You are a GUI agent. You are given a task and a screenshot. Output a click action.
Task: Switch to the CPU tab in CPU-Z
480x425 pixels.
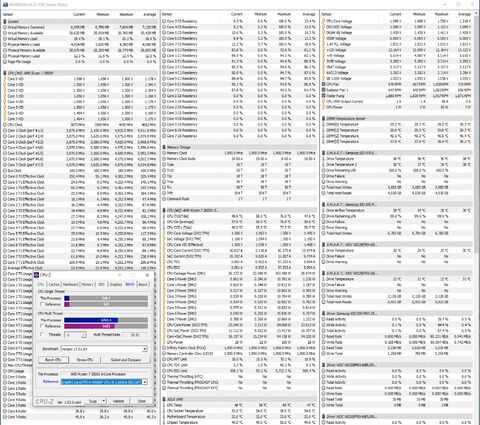point(41,285)
